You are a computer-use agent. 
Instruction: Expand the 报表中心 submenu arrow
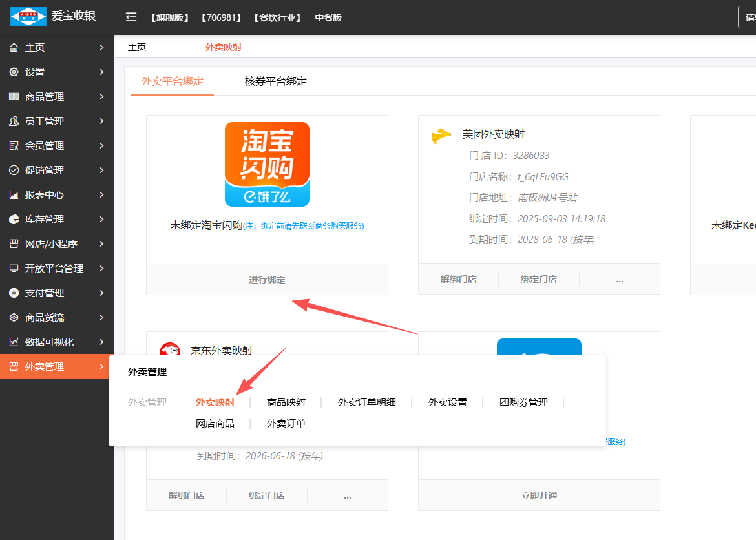101,195
